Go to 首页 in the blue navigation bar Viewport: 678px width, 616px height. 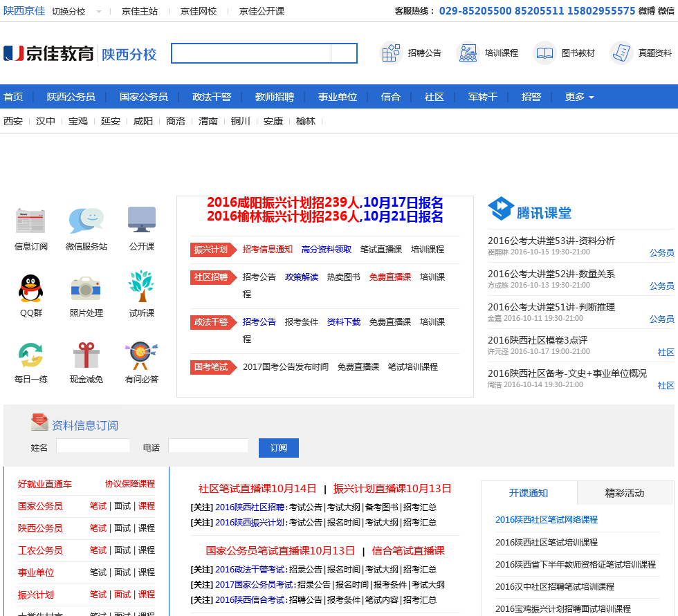coord(13,97)
